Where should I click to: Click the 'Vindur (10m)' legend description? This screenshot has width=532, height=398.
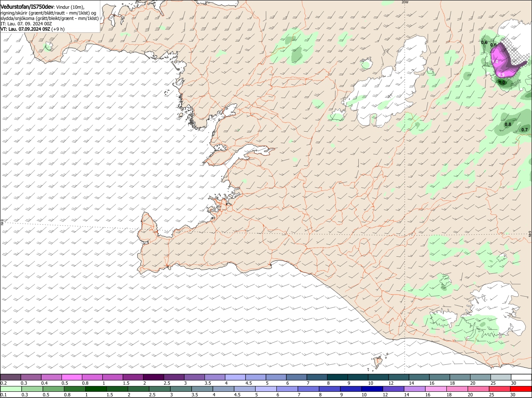pyautogui.click(x=70, y=7)
